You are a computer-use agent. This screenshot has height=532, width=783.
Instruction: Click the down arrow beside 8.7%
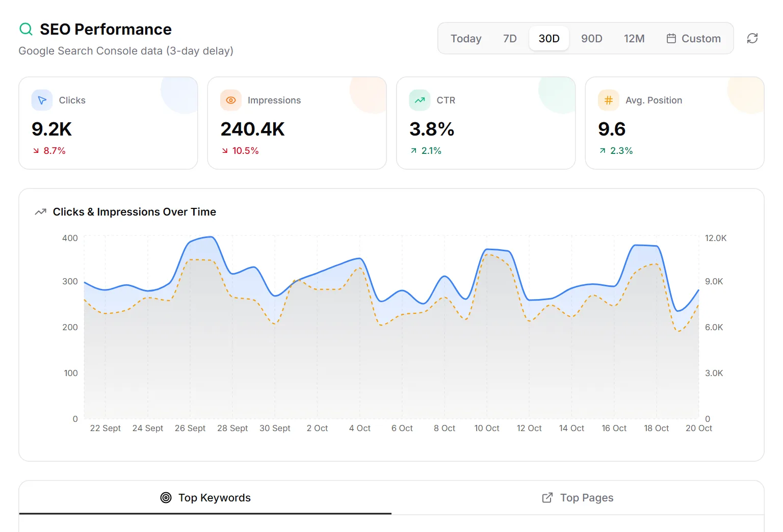[x=36, y=151]
